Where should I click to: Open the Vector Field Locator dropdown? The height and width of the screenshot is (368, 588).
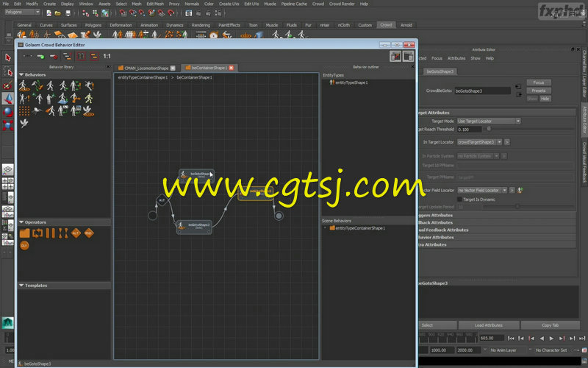click(482, 191)
